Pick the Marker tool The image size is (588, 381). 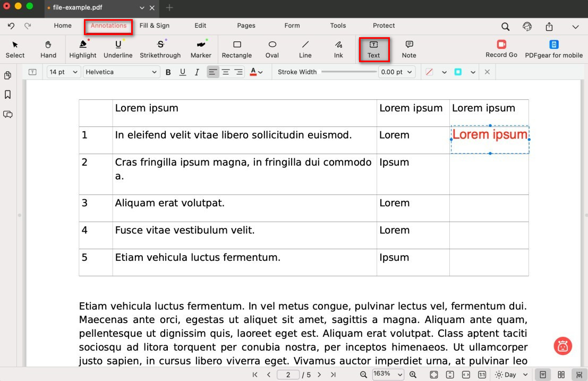coord(201,49)
